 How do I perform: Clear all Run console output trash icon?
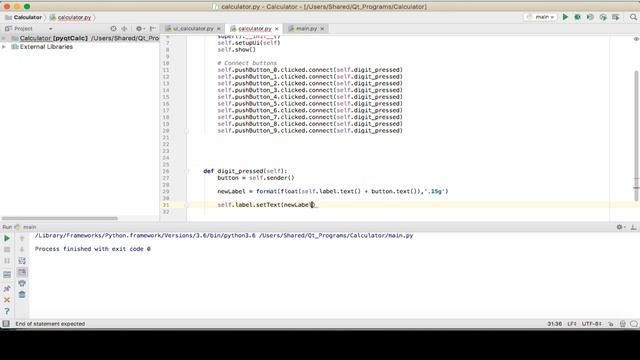tap(22, 294)
